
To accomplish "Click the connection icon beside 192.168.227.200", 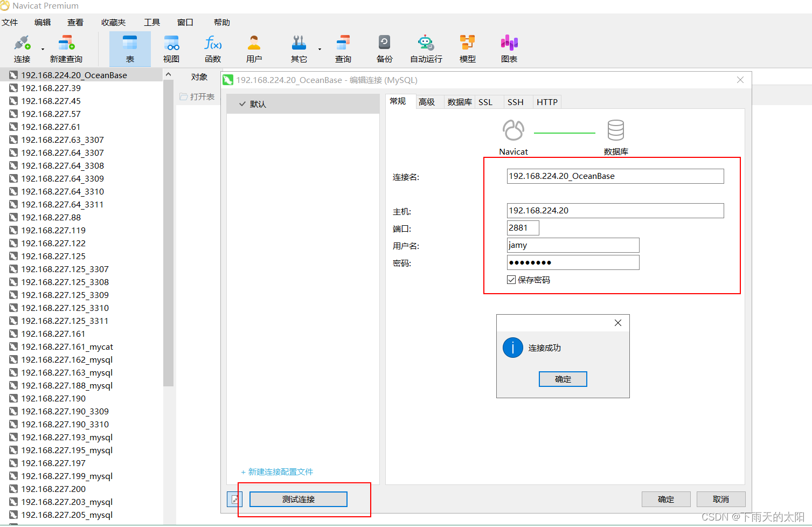I will [13, 489].
